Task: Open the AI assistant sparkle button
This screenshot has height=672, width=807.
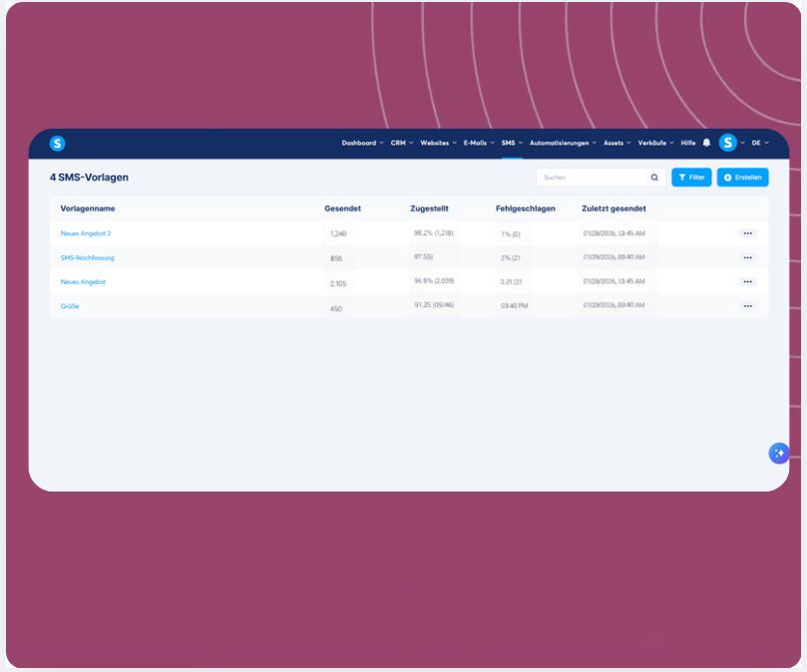Action: [779, 453]
